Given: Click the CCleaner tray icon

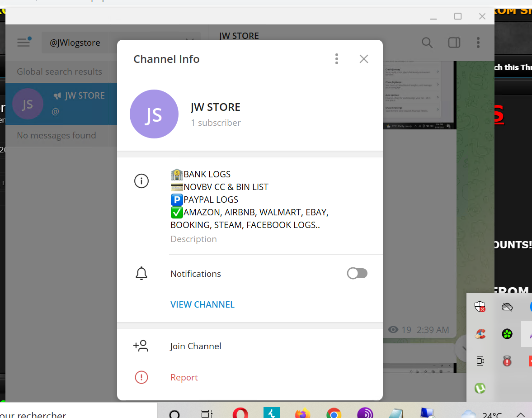Looking at the screenshot, I should pyautogui.click(x=480, y=334).
